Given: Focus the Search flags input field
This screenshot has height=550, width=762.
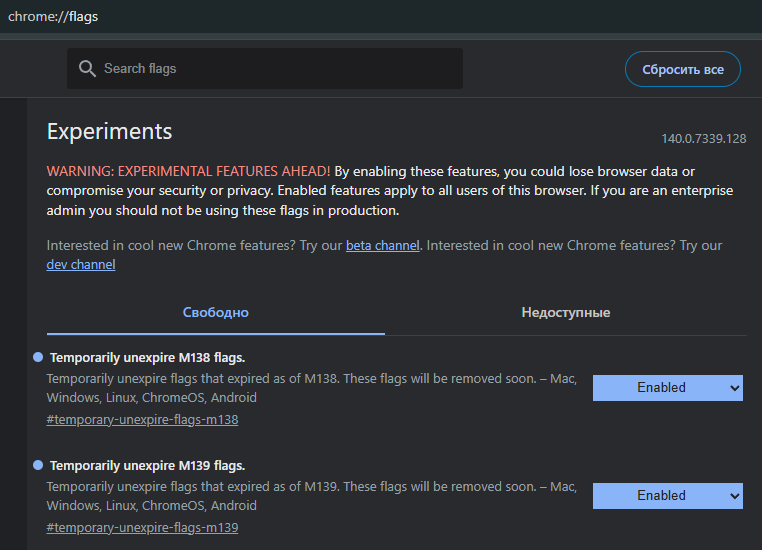Looking at the screenshot, I should (275, 69).
